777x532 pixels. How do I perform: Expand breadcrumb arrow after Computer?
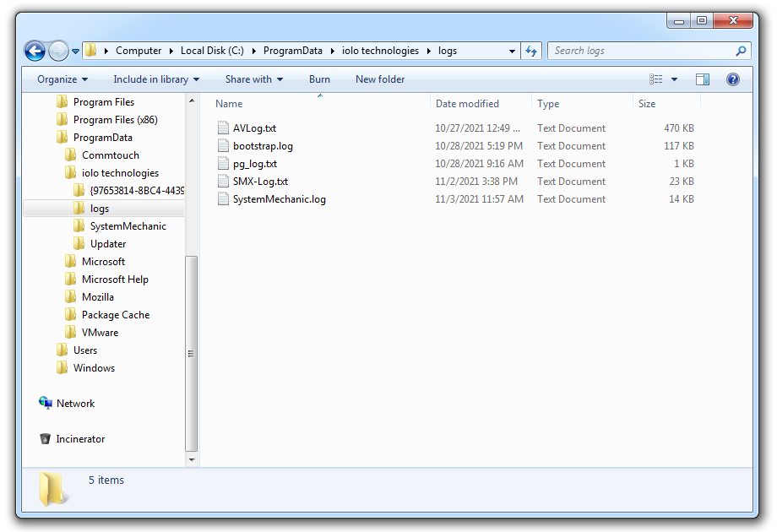click(x=171, y=51)
